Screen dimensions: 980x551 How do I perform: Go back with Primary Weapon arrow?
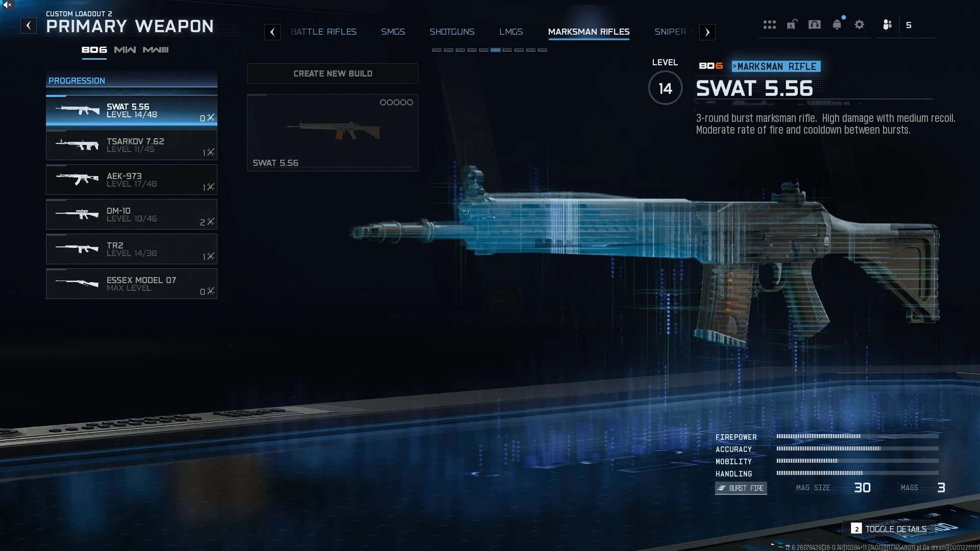29,26
